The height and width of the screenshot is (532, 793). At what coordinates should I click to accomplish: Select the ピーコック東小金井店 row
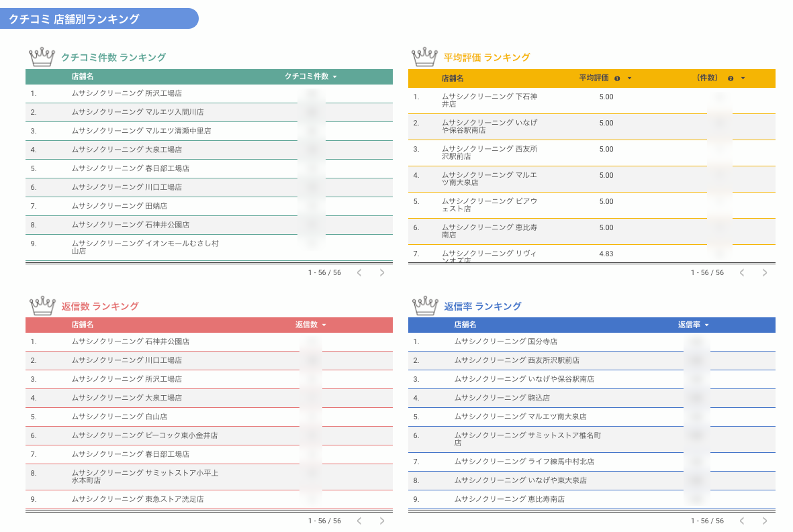tap(209, 435)
